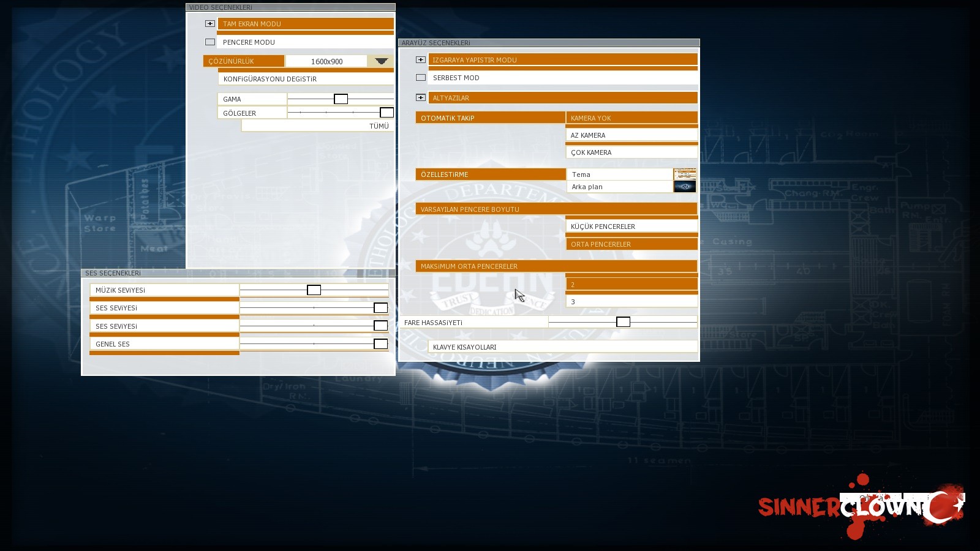The height and width of the screenshot is (551, 980).
Task: Toggle the Altyazılar checkbox
Action: (x=421, y=98)
